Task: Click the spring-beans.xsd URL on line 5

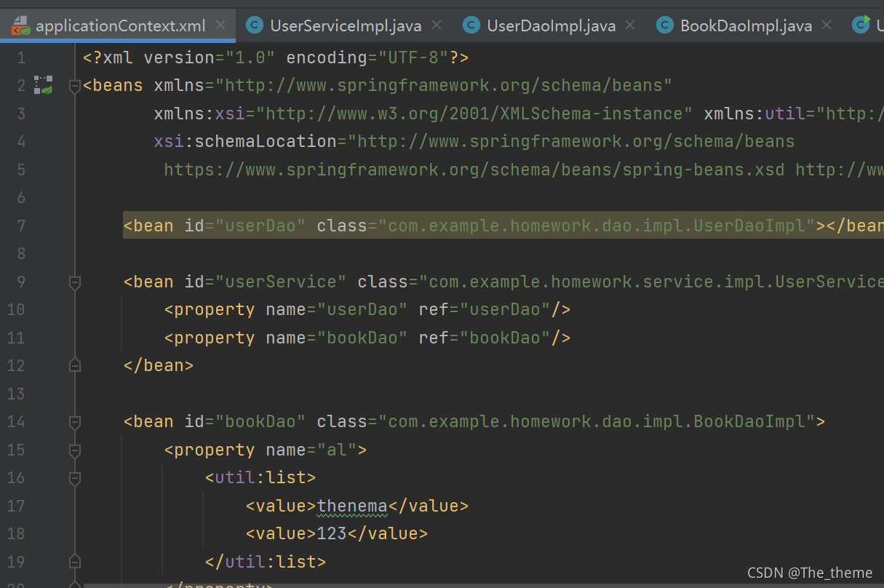Action: pyautogui.click(x=474, y=170)
